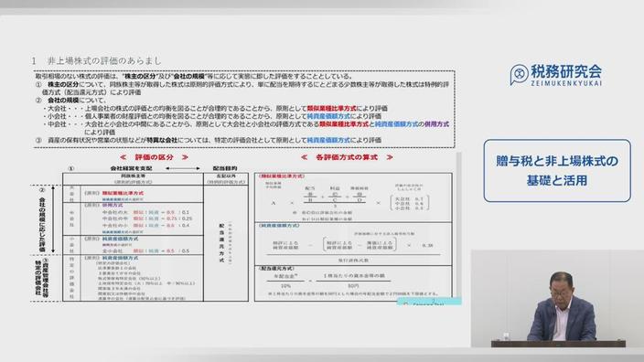This screenshot has height=362, width=644.
Task: Click the right chevron beside 各評価方式の算式
Action: point(390,157)
